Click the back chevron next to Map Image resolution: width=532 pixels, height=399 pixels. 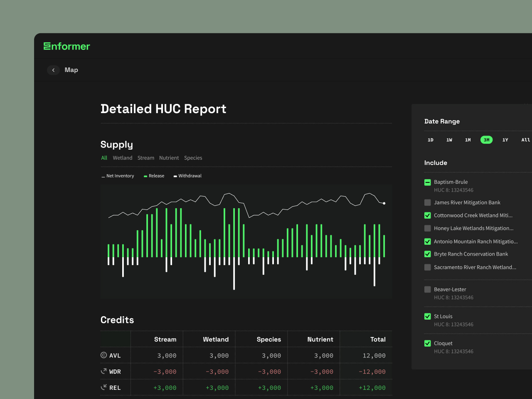(53, 70)
